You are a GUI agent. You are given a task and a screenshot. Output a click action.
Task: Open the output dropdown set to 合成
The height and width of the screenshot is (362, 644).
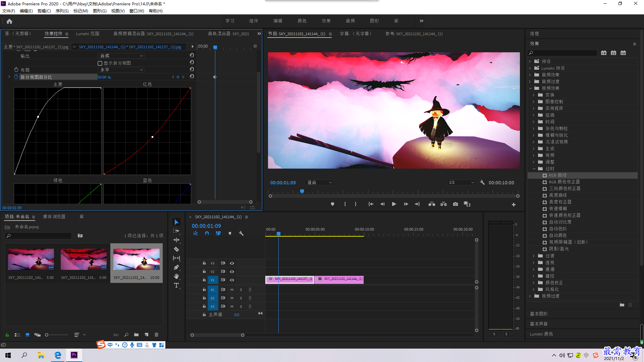click(x=122, y=56)
